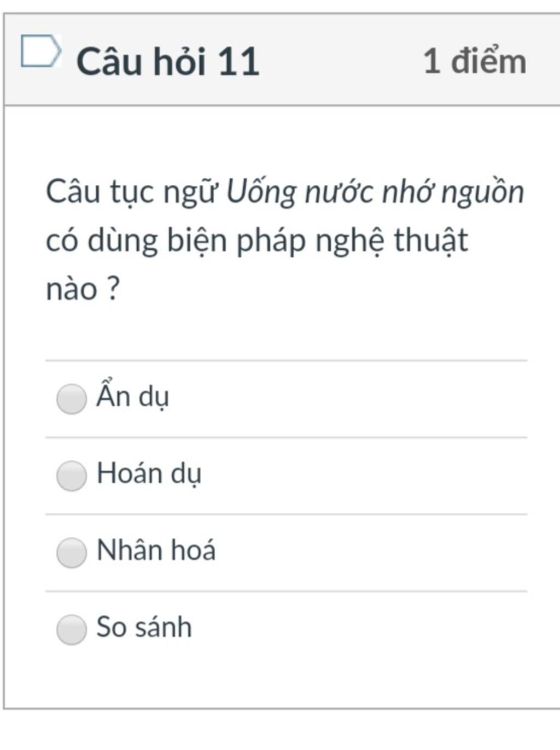Click the header bar gap between title and points
This screenshot has height=750, width=560.
[x=339, y=61]
